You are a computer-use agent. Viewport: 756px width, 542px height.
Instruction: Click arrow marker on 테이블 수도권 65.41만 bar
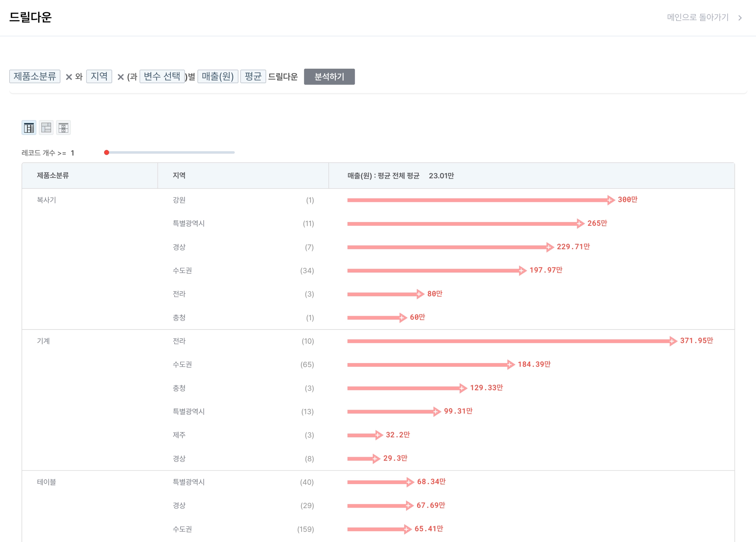click(407, 529)
